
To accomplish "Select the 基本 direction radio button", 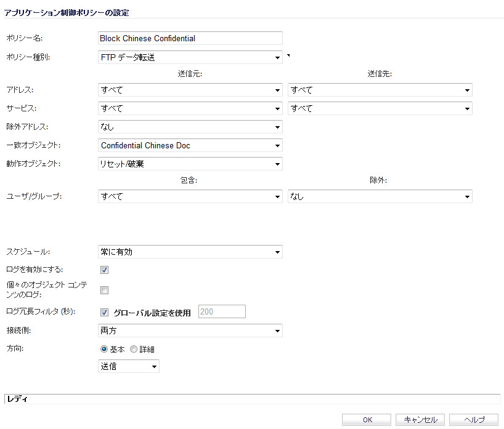I will click(104, 349).
